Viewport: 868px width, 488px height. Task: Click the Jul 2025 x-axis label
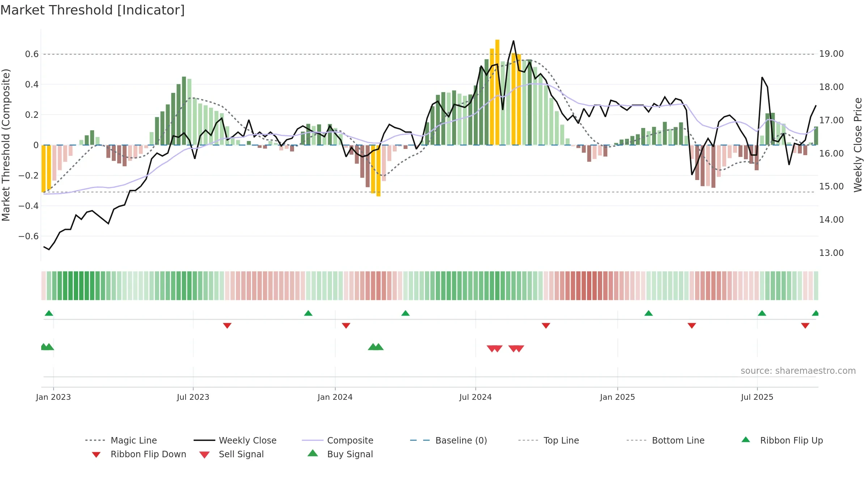click(757, 397)
